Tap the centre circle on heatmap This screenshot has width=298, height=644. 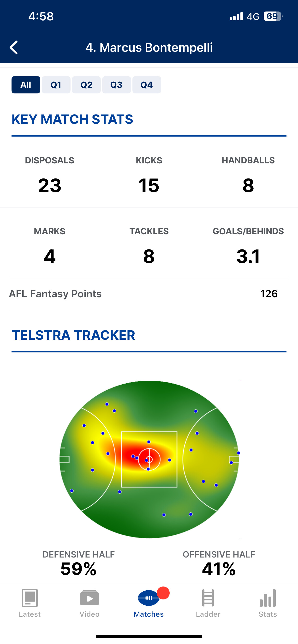[149, 459]
